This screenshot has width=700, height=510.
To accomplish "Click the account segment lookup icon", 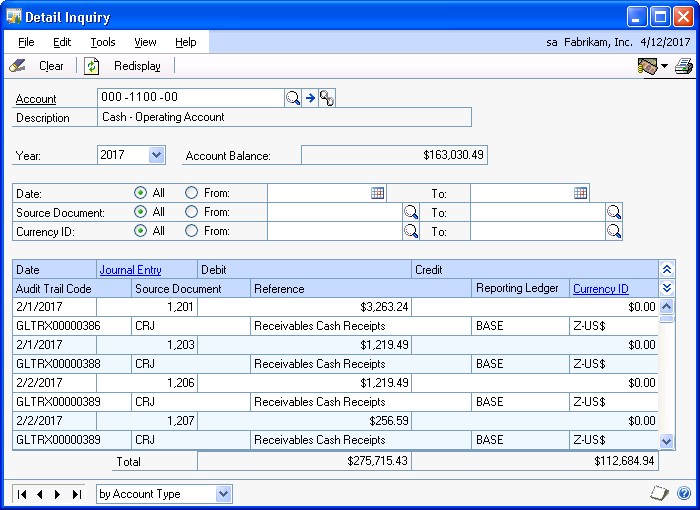I will 327,98.
